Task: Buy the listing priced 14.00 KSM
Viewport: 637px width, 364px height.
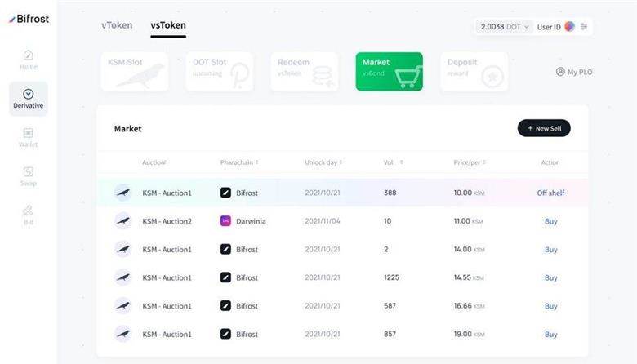Action: pos(551,250)
